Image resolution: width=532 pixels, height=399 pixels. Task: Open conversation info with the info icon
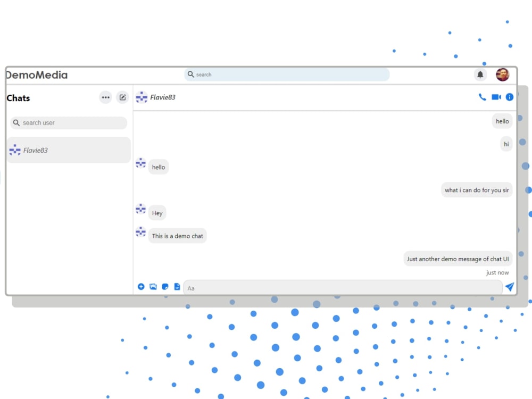(509, 97)
